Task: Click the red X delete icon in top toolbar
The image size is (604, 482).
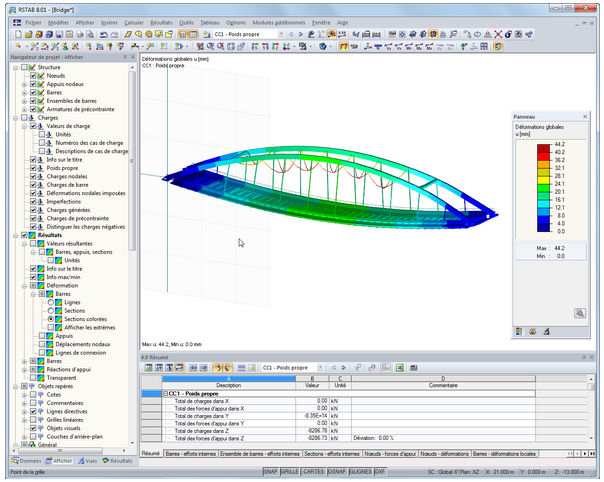Action: pyautogui.click(x=498, y=34)
